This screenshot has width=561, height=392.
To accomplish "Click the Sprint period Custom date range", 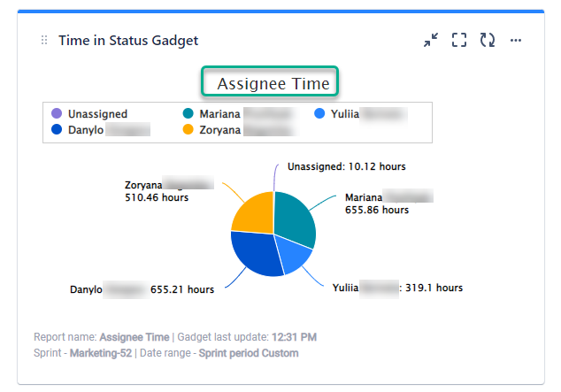I will pos(249,353).
